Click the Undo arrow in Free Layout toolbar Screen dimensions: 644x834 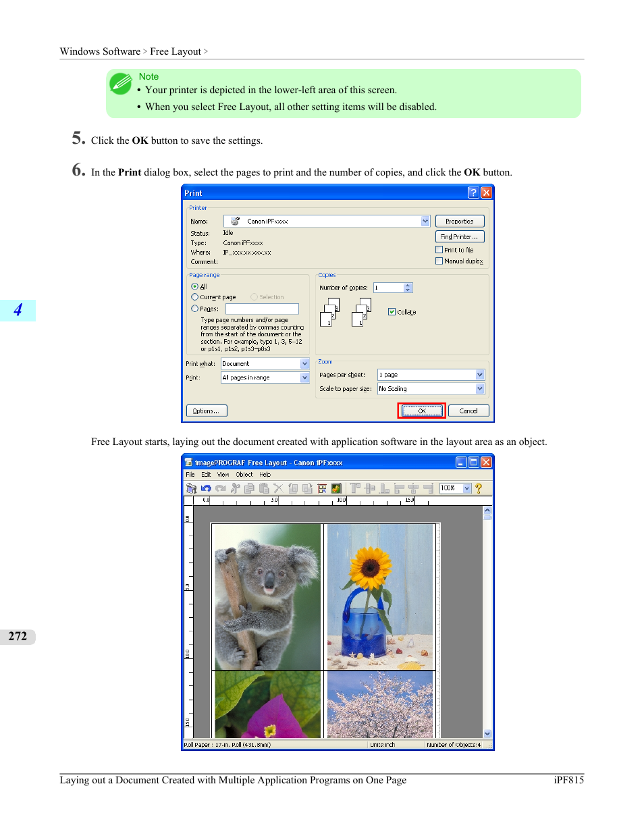click(x=206, y=488)
